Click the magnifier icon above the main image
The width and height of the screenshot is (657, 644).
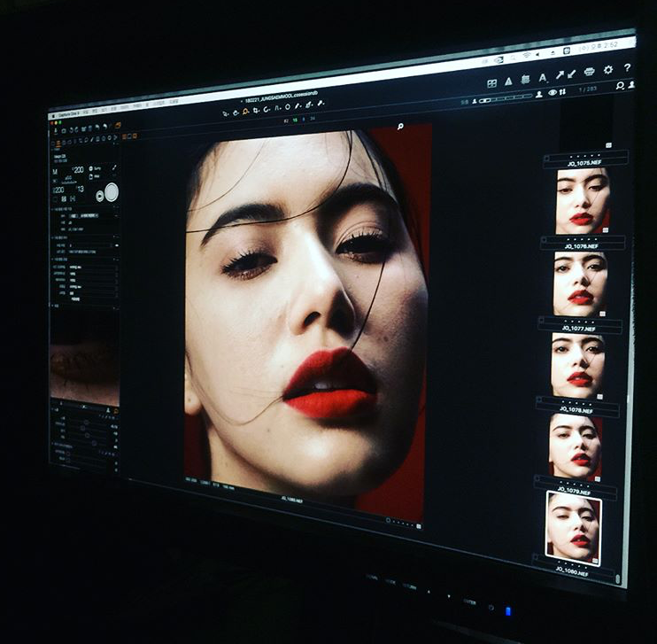[400, 126]
